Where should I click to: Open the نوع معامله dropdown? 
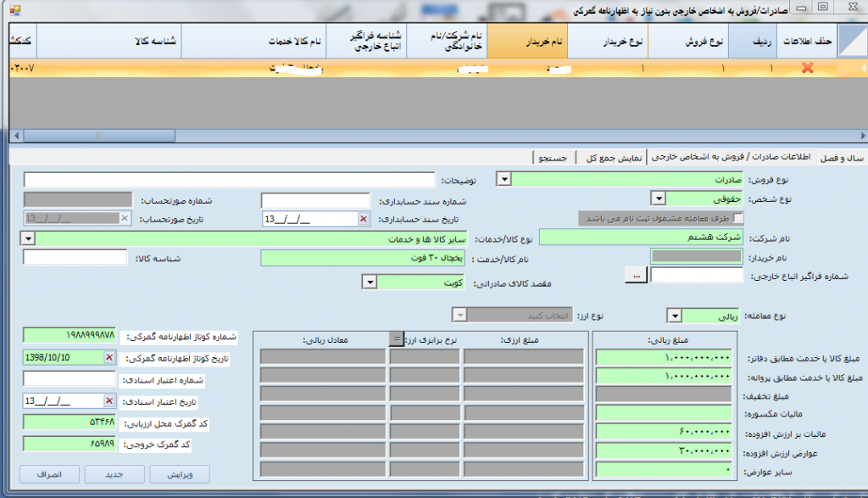tap(674, 316)
